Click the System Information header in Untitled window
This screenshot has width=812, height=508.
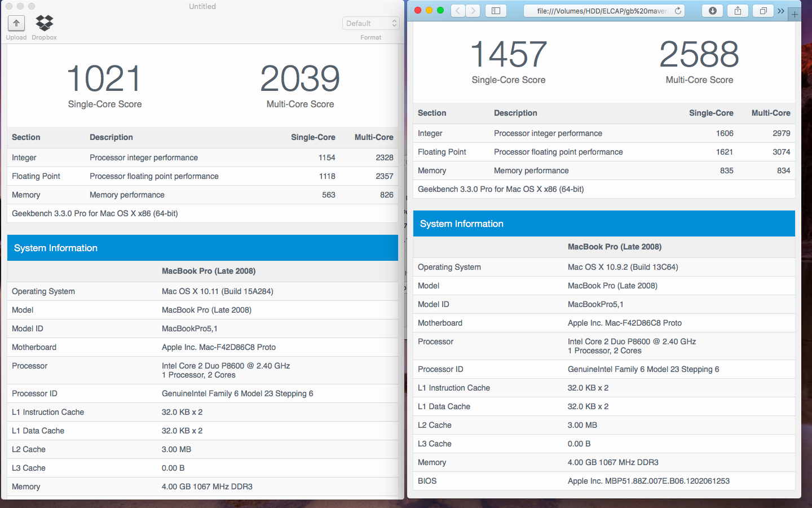pyautogui.click(x=202, y=248)
